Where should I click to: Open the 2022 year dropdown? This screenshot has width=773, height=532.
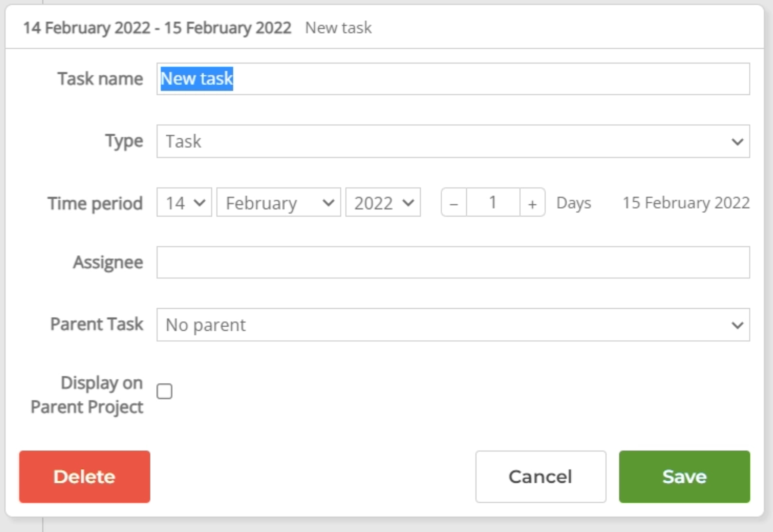[383, 203]
